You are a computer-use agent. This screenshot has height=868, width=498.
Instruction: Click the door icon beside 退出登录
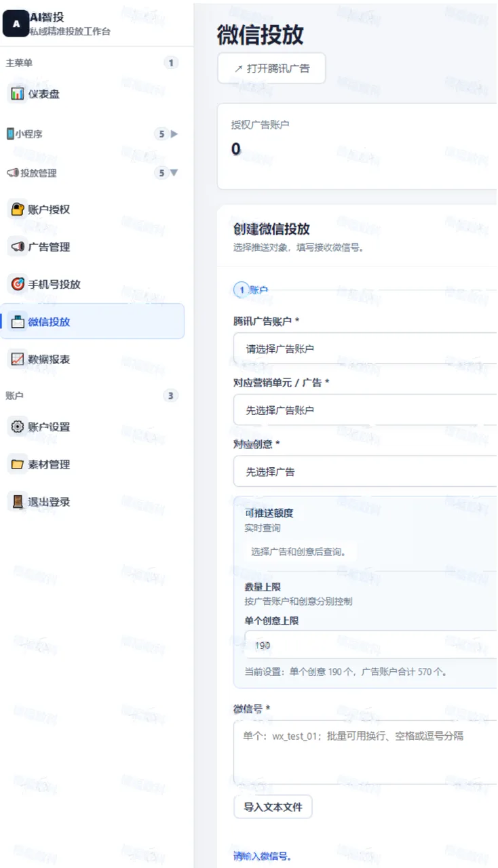[18, 502]
